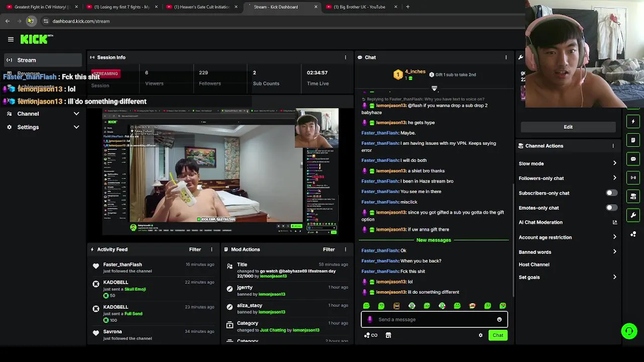Focus the Send a message field
This screenshot has width=644, height=362.
click(x=434, y=319)
